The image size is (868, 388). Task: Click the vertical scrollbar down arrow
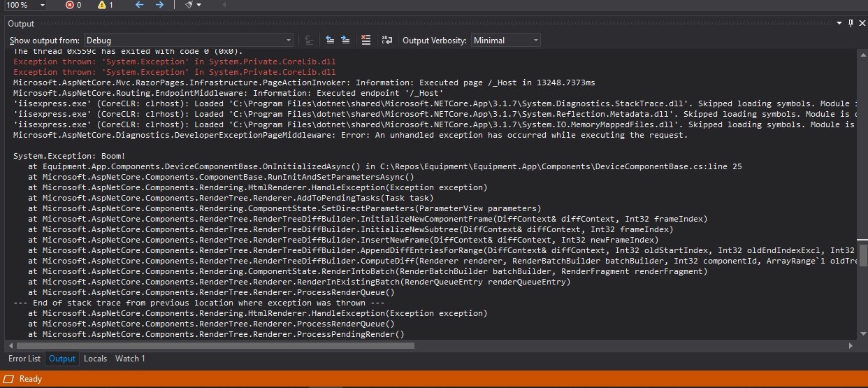click(863, 335)
